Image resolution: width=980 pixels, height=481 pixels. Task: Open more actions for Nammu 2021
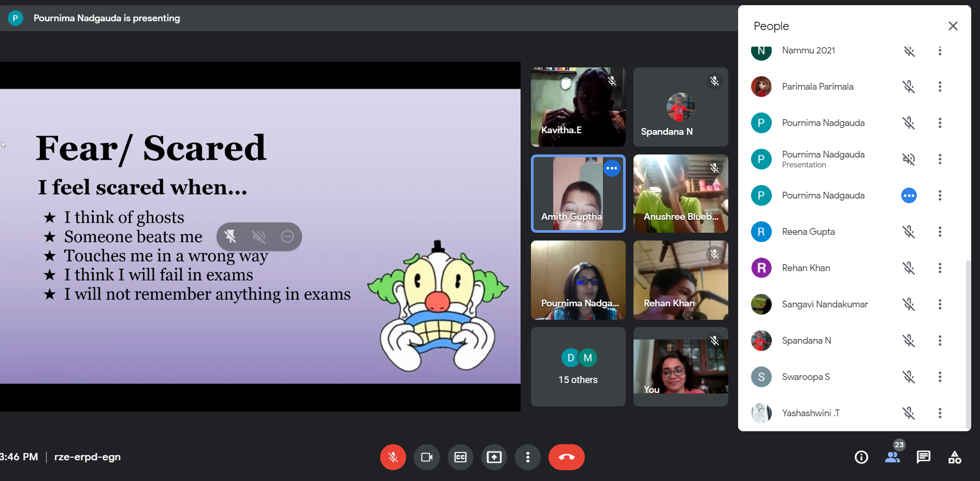point(940,51)
